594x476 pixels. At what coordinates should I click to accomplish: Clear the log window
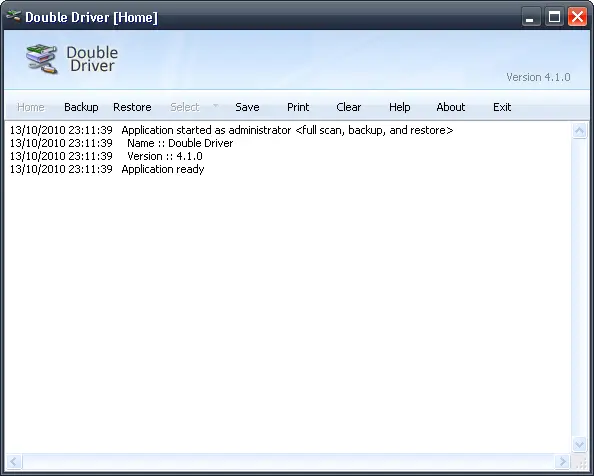[349, 107]
